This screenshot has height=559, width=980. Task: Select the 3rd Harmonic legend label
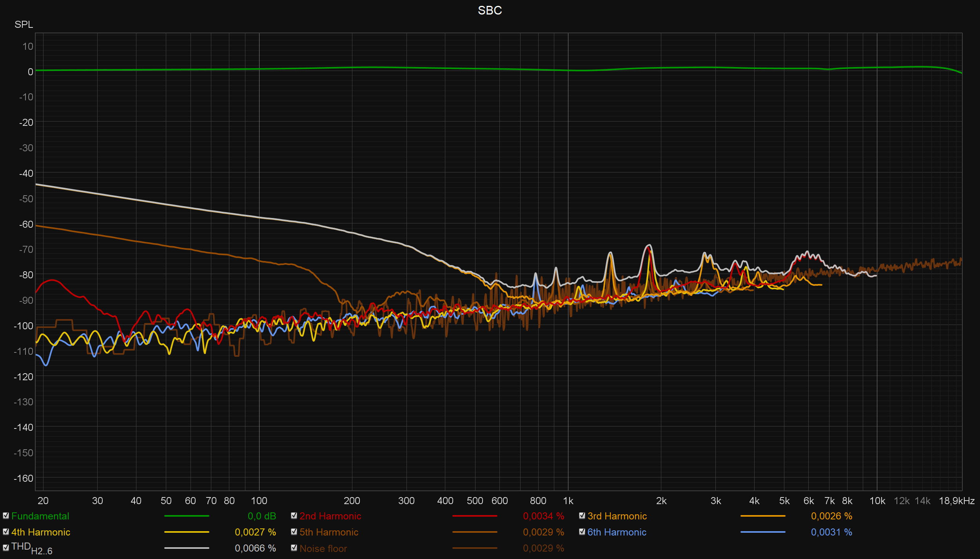617,516
